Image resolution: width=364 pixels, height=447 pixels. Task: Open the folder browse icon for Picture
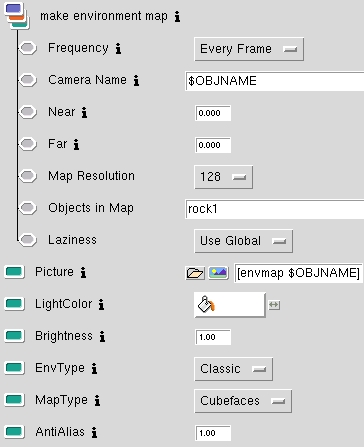click(195, 273)
